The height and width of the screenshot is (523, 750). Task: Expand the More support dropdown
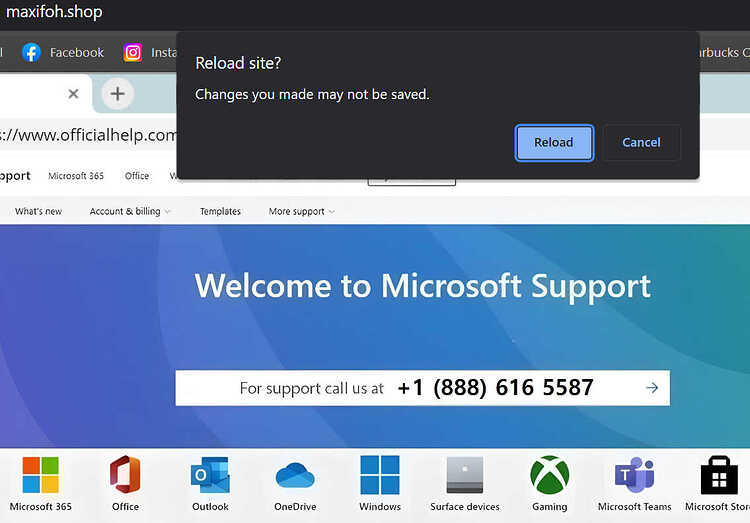coord(301,211)
